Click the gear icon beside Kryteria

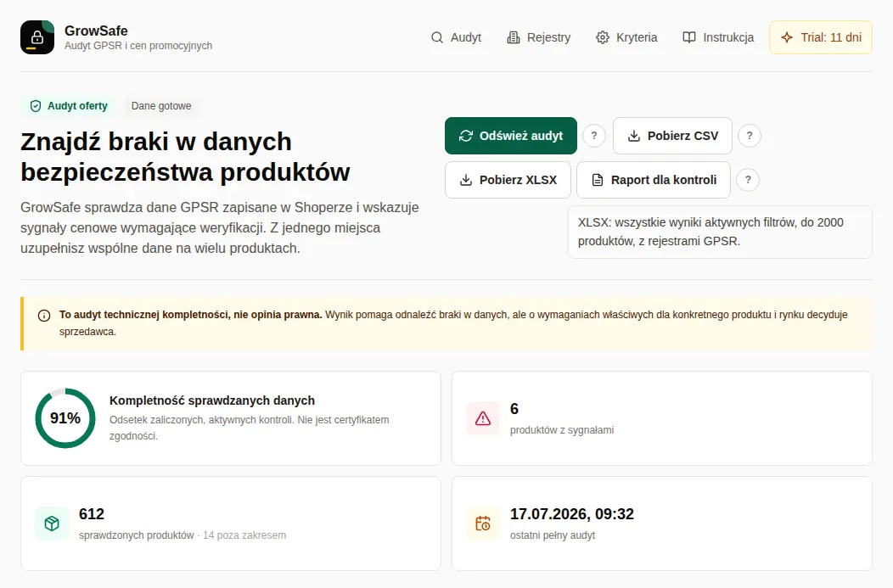pos(603,37)
